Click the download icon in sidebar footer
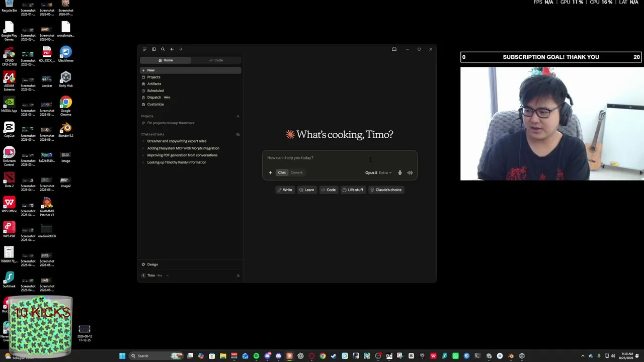Image resolution: width=644 pixels, height=362 pixels. click(238, 276)
